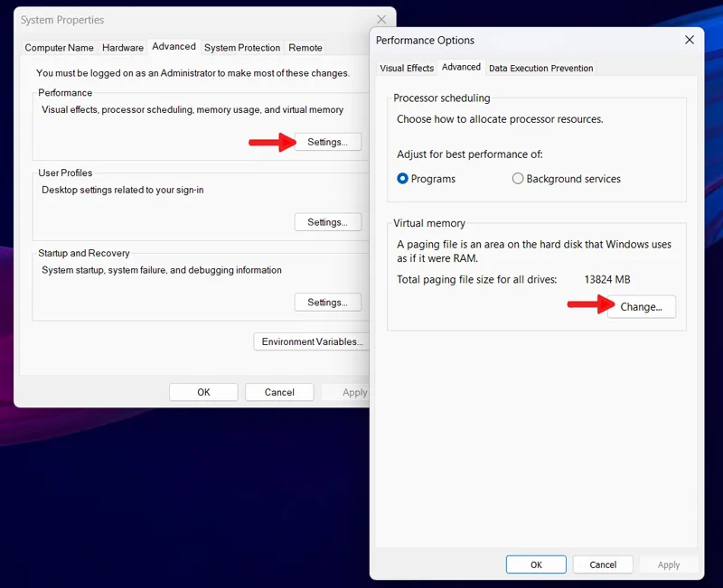Click the 13824 MB paging file value
Screen dimensions: 723x588
tap(606, 280)
